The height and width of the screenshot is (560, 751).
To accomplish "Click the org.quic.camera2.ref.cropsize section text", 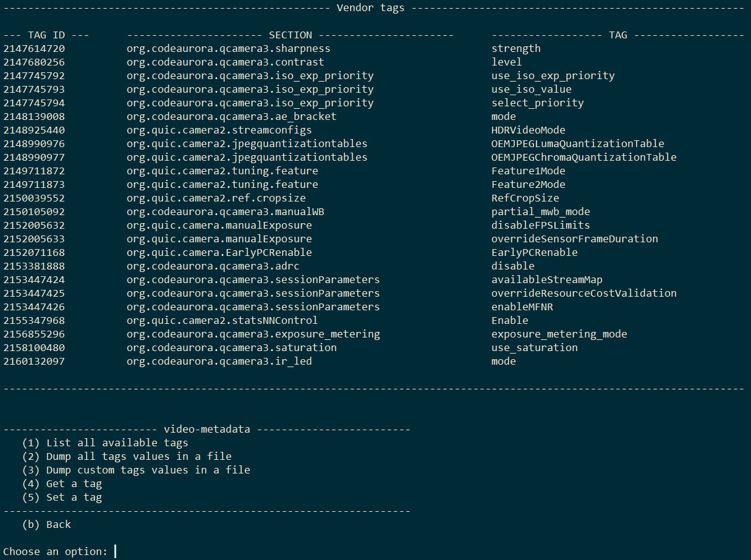I will pyautogui.click(x=216, y=198).
